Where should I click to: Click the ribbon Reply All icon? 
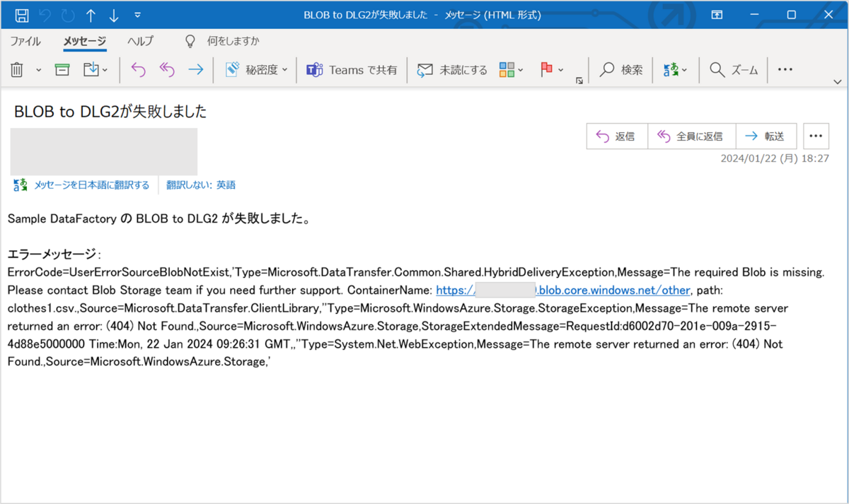pos(167,69)
